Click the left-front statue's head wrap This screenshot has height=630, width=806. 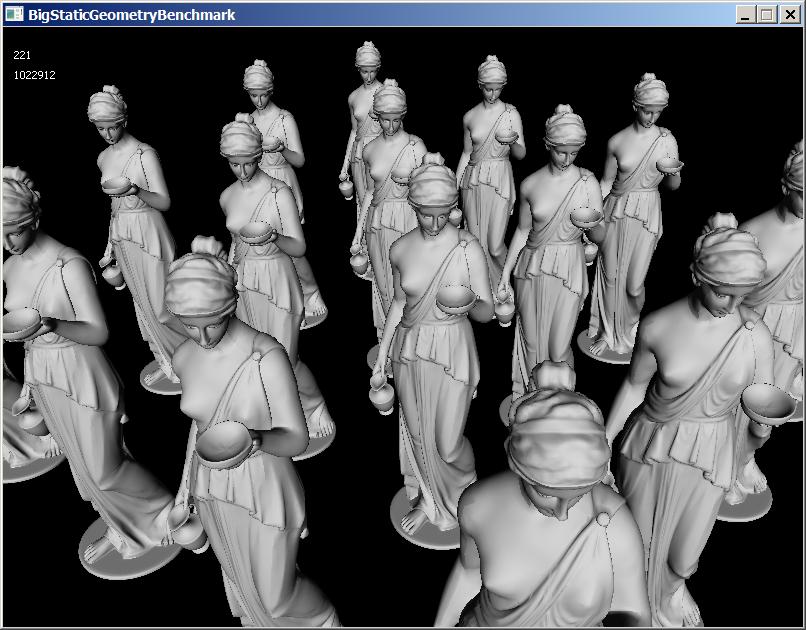pos(201,283)
